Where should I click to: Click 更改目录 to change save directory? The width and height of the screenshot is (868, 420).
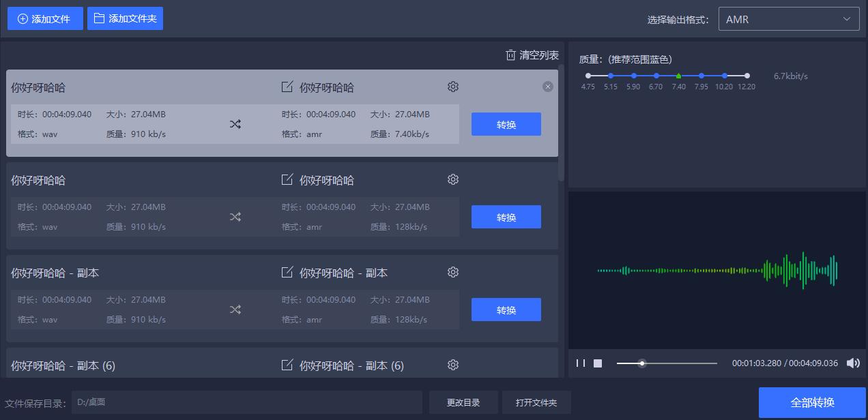pyautogui.click(x=463, y=402)
